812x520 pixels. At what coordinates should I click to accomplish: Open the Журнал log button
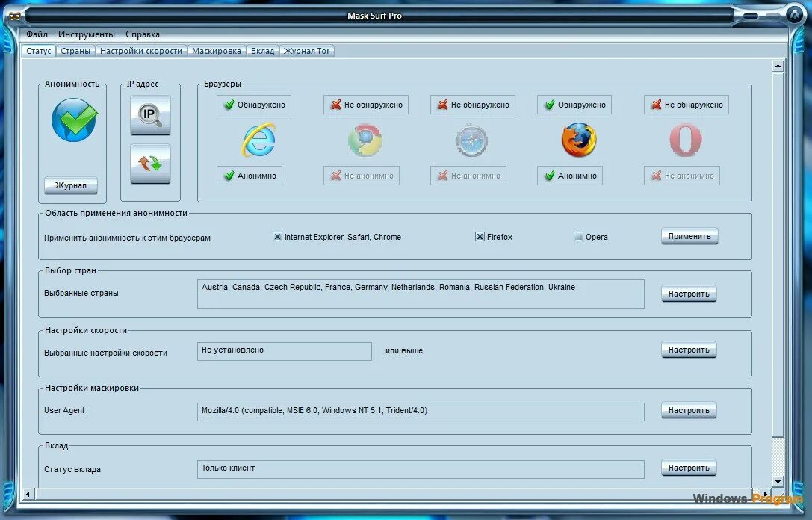tap(71, 185)
